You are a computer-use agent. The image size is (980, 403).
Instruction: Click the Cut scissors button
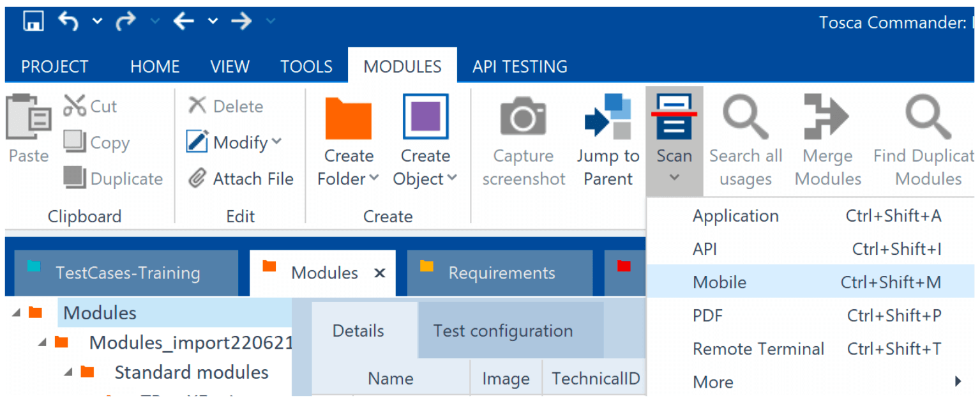(91, 106)
